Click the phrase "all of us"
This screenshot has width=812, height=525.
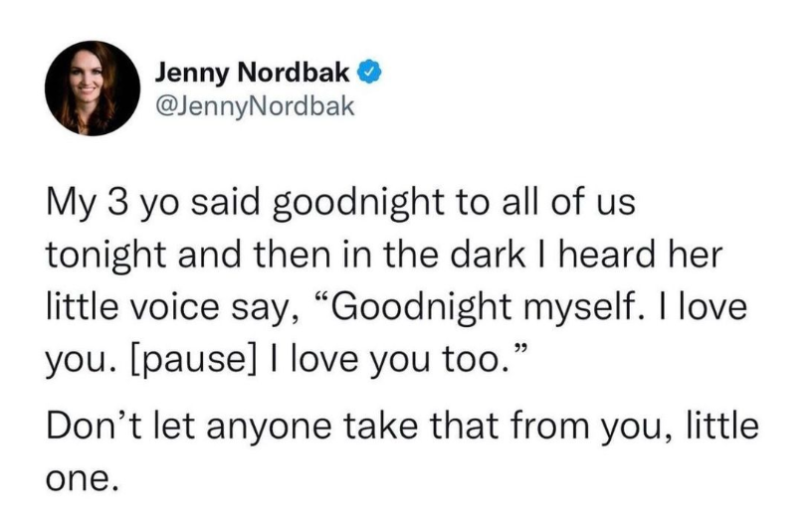[x=571, y=203]
